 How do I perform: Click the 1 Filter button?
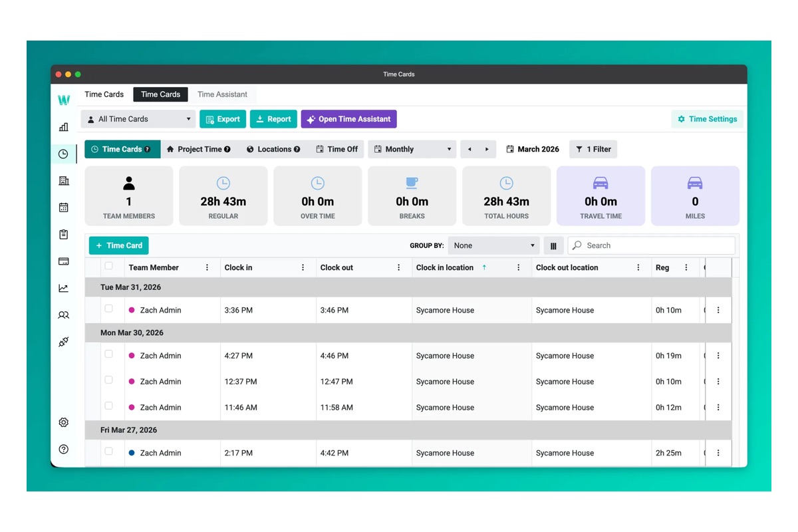[x=593, y=149]
